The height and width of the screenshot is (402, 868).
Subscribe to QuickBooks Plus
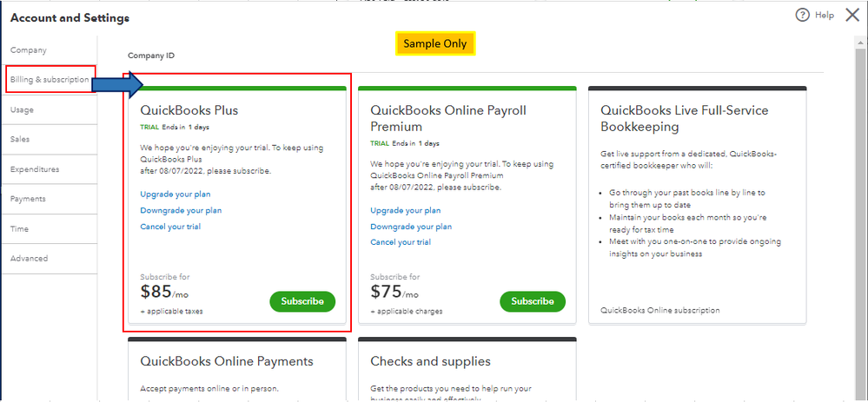302,301
